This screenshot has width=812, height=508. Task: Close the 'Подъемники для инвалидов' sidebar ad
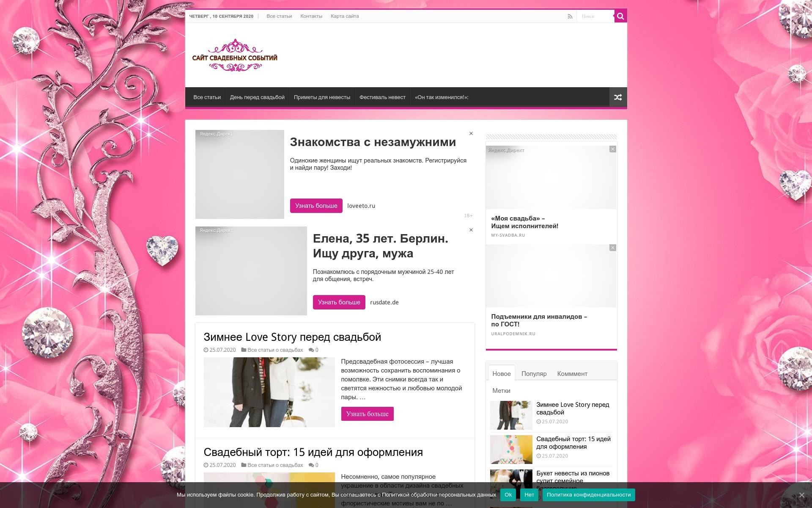(x=612, y=248)
